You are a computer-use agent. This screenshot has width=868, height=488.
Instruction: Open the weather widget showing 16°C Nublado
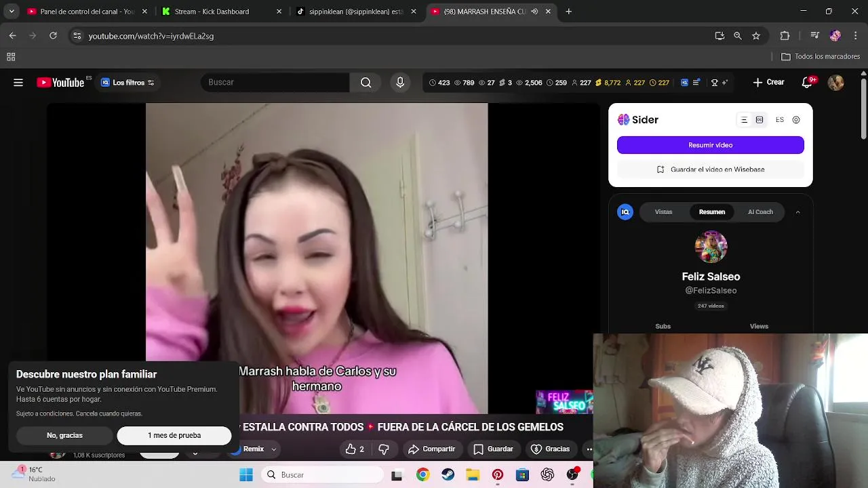click(34, 474)
